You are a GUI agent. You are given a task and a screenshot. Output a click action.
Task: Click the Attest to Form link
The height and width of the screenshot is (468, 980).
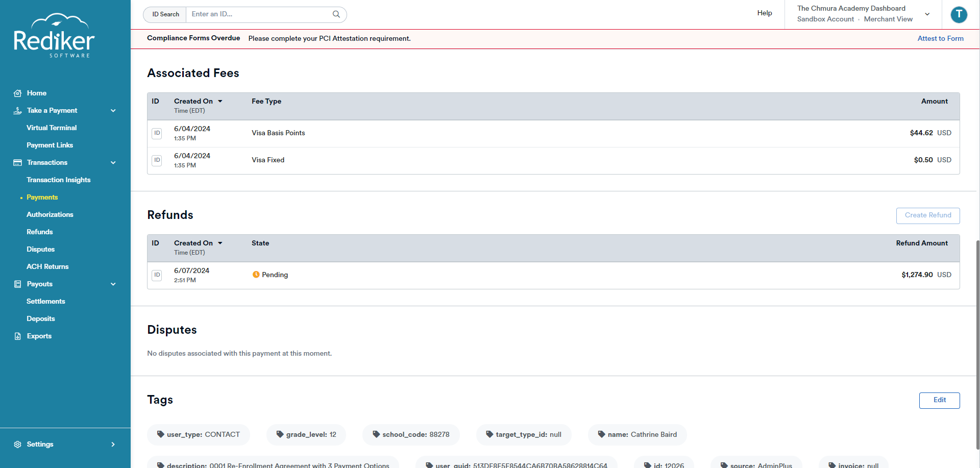tap(940, 38)
